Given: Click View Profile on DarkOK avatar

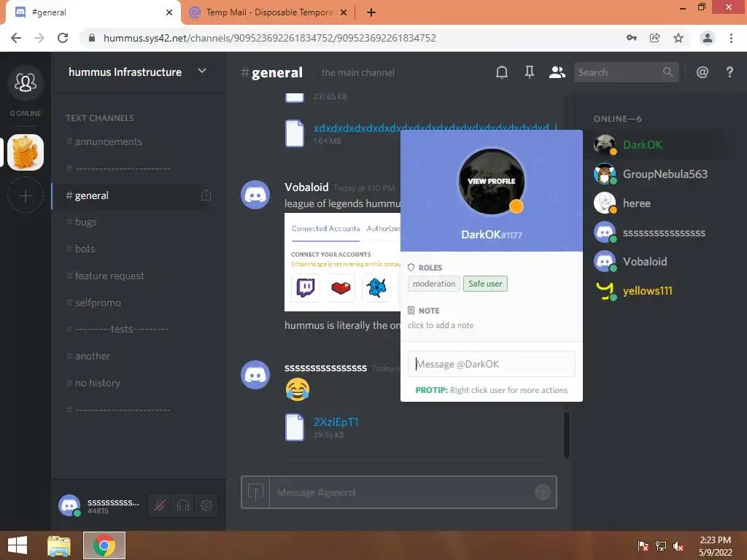Looking at the screenshot, I should [491, 182].
